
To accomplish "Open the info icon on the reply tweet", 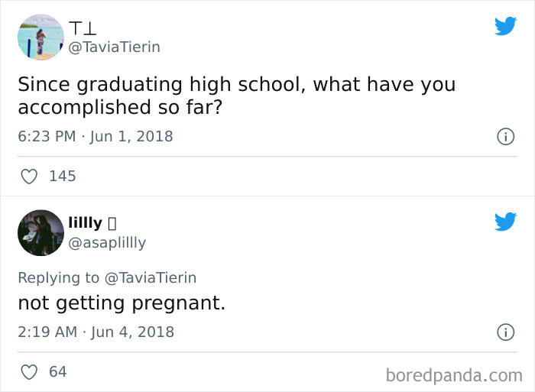I will pos(504,332).
